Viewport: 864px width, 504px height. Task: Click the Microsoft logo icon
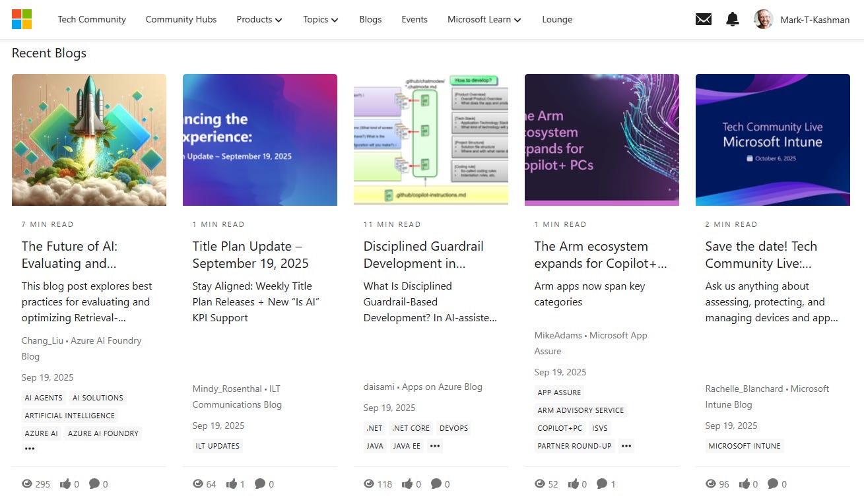coord(22,19)
